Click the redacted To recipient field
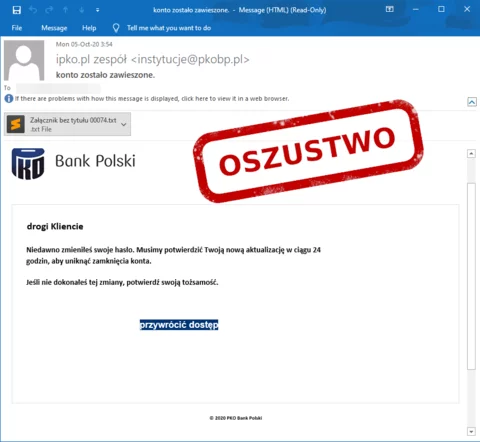480x442 pixels. [58, 88]
